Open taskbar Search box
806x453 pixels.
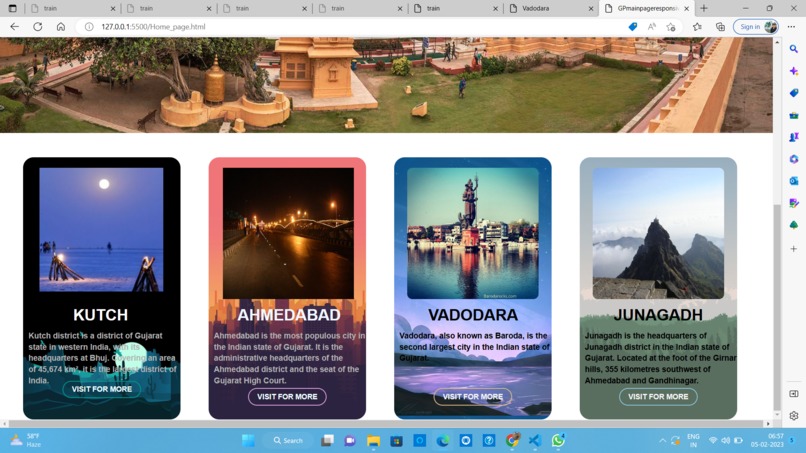pyautogui.click(x=288, y=441)
